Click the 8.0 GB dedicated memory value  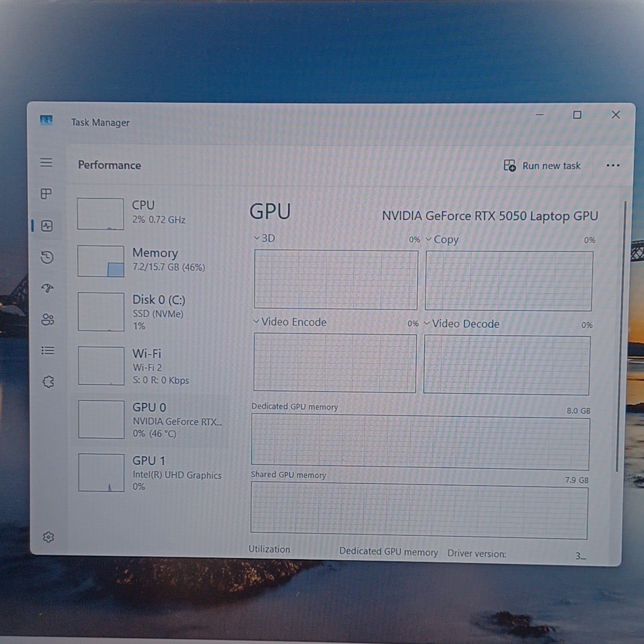pyautogui.click(x=578, y=410)
